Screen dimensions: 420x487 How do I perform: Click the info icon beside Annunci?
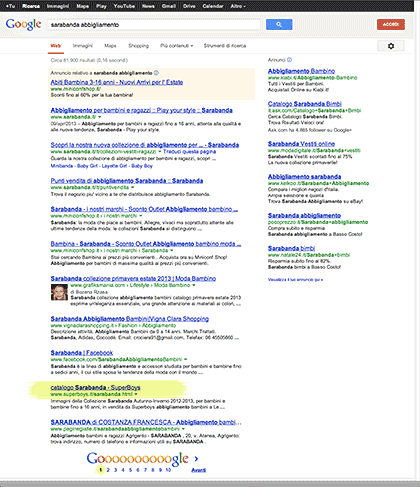(x=289, y=60)
